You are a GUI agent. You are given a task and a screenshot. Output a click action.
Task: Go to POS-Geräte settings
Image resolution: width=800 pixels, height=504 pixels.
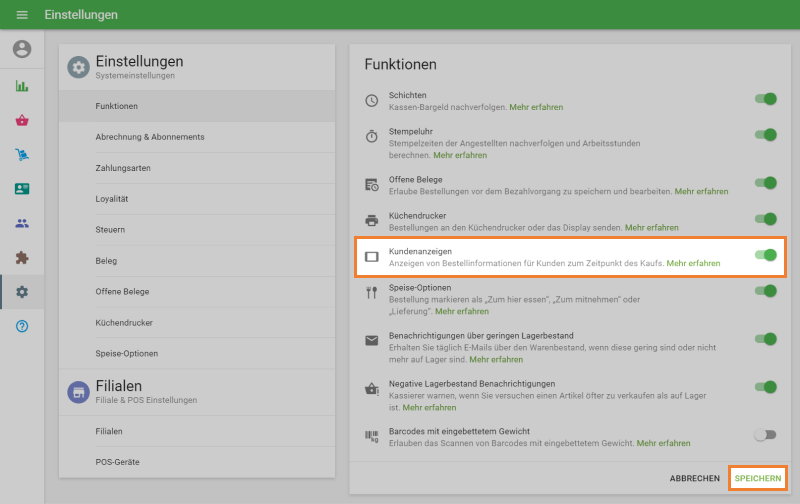click(117, 462)
